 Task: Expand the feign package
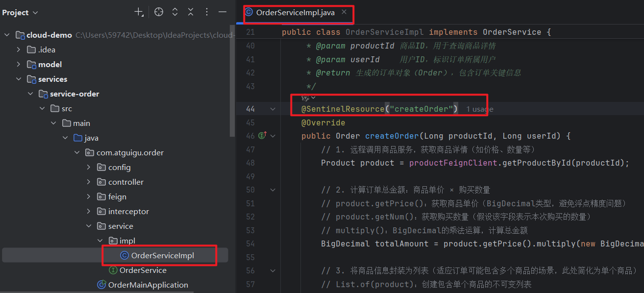tap(89, 196)
